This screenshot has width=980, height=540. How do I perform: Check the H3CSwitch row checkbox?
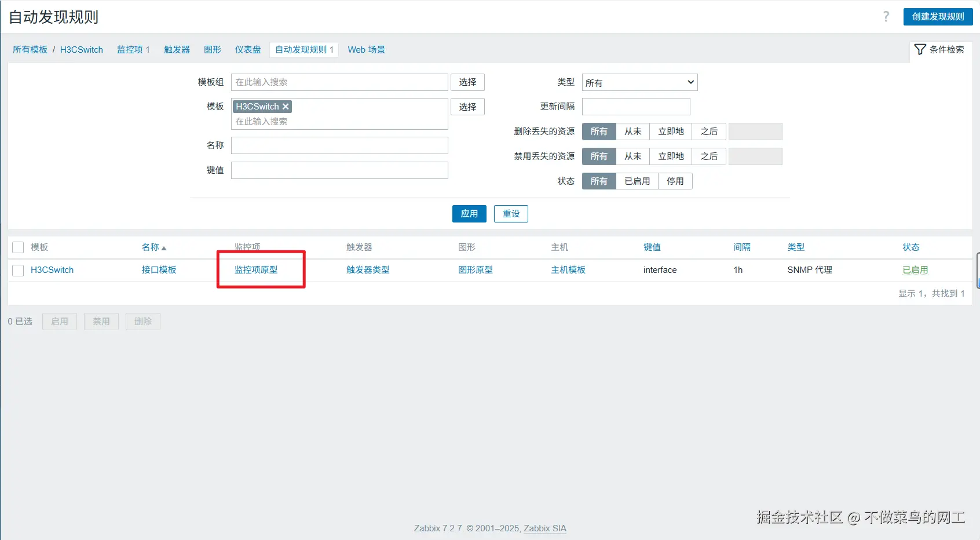pos(18,270)
